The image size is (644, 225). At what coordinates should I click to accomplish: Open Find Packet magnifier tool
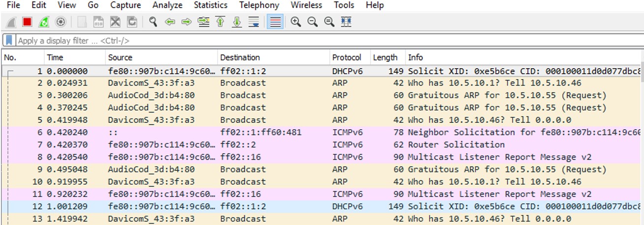153,22
